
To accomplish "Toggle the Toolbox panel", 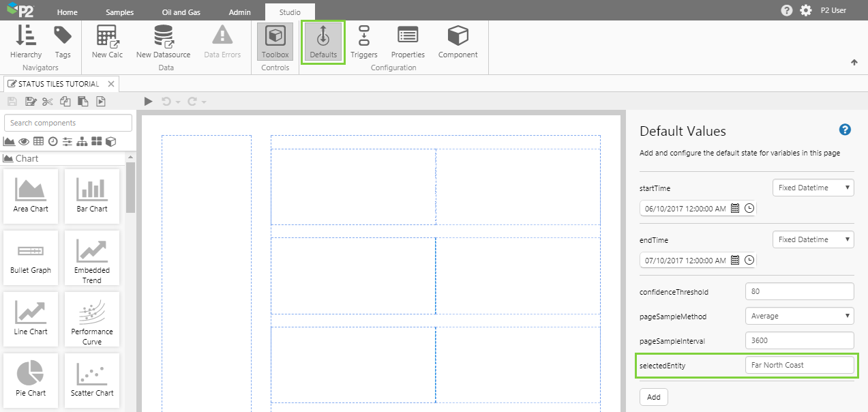I will (x=275, y=42).
